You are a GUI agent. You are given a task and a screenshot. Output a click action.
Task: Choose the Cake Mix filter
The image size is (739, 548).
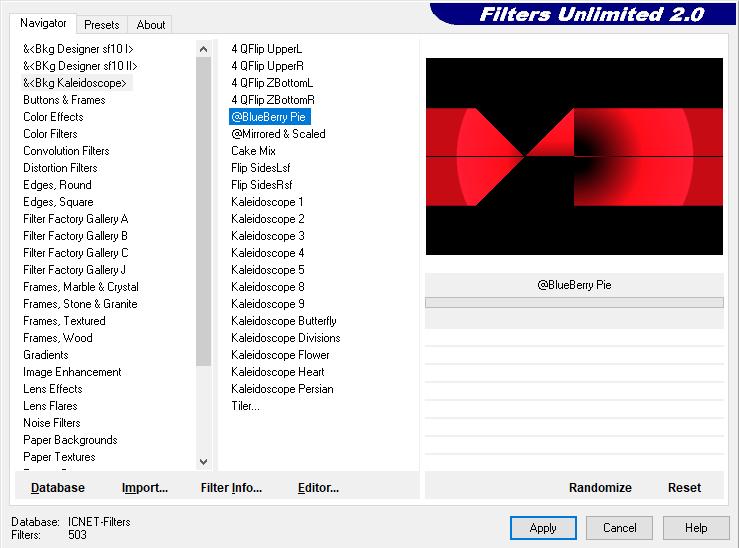point(254,151)
